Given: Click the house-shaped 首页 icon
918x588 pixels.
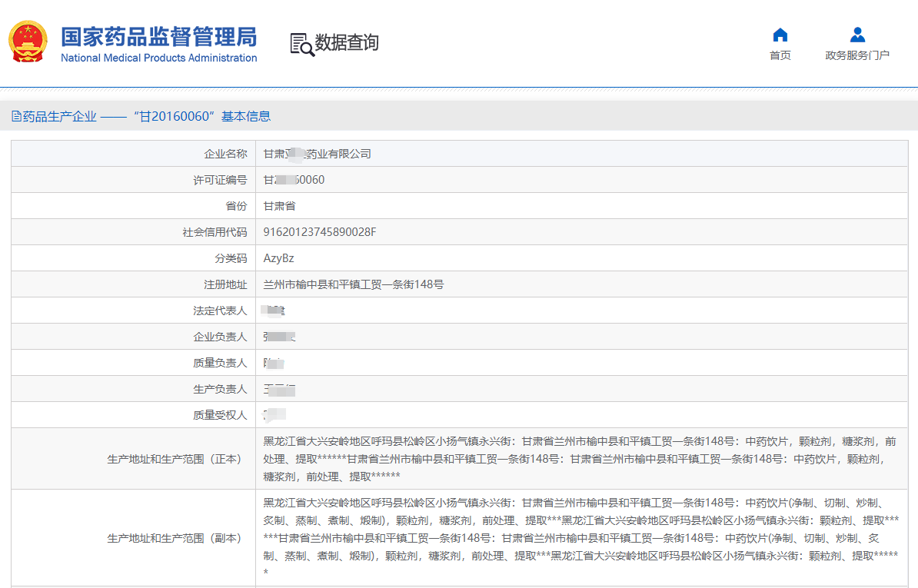Looking at the screenshot, I should 780,35.
